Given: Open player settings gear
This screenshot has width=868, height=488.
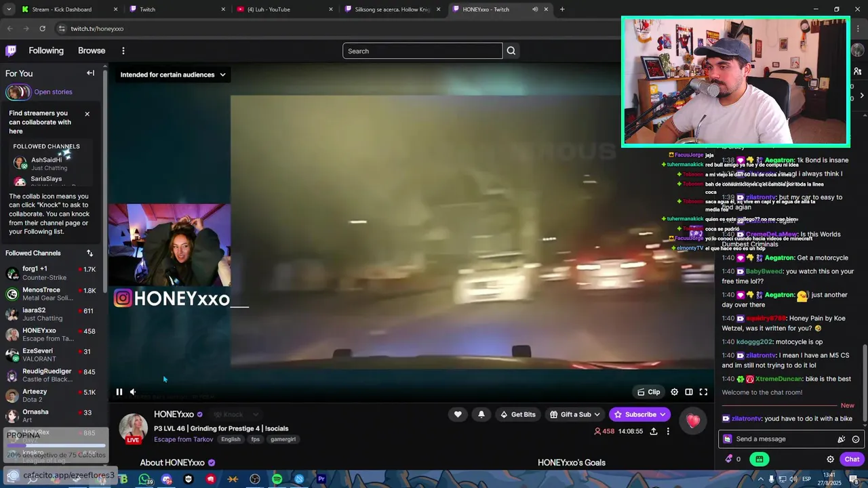Looking at the screenshot, I should click(x=674, y=392).
